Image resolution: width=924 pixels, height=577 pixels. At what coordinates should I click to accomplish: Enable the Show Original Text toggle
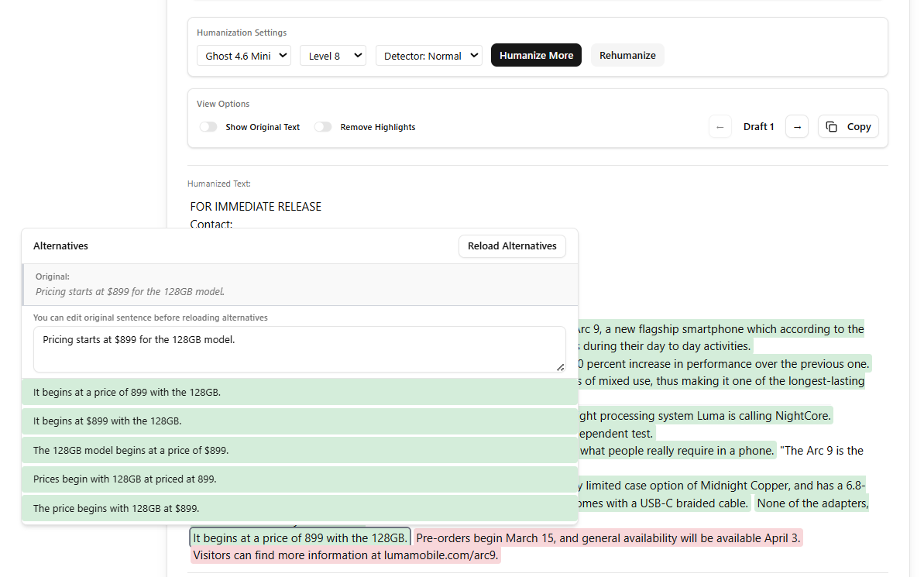(x=208, y=126)
